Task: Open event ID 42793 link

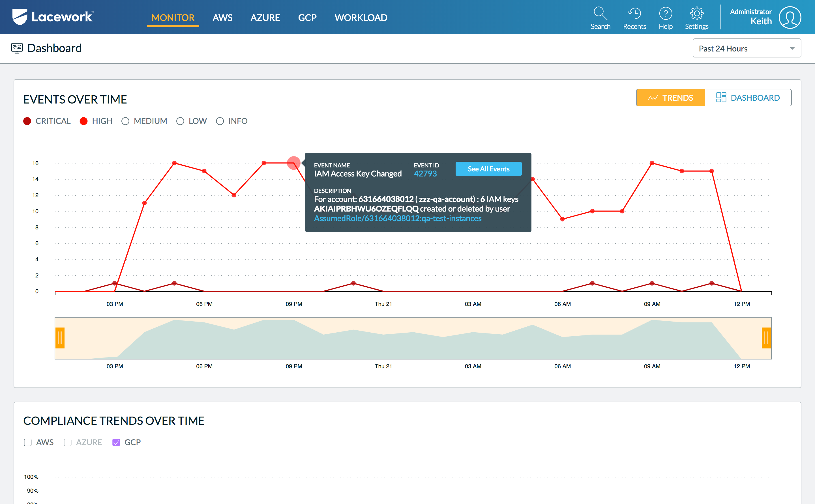Action: click(425, 174)
